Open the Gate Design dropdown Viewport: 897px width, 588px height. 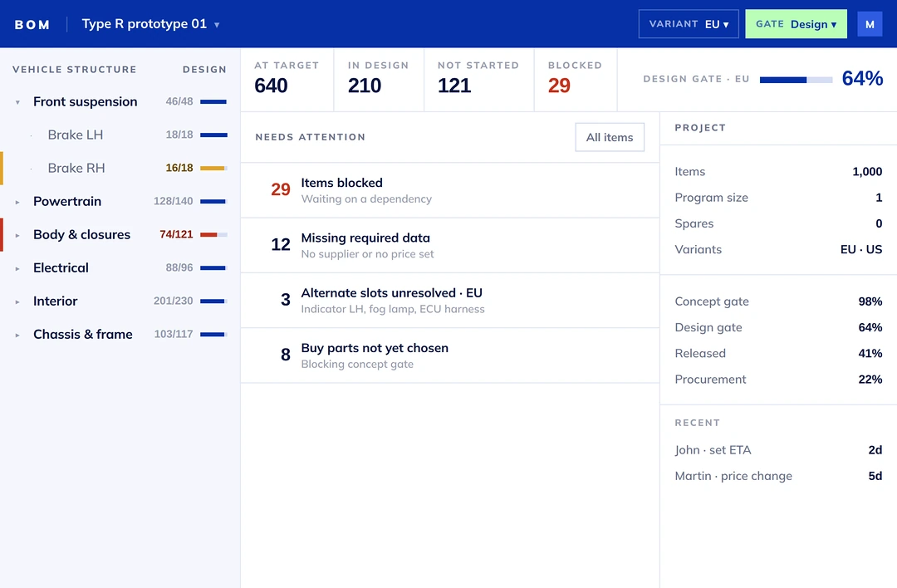click(796, 24)
